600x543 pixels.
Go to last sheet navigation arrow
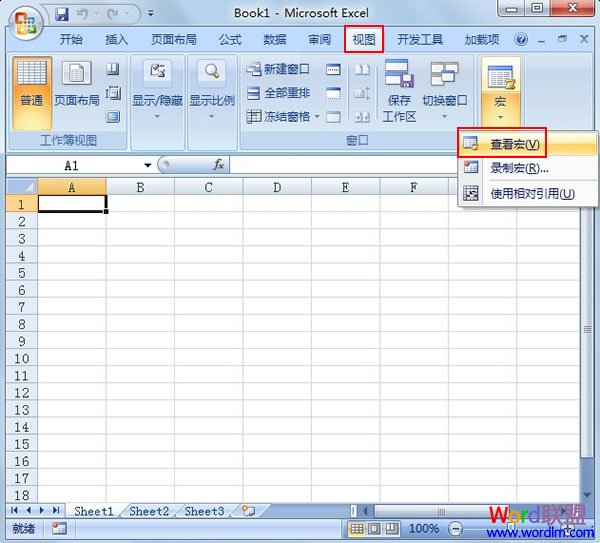point(56,510)
